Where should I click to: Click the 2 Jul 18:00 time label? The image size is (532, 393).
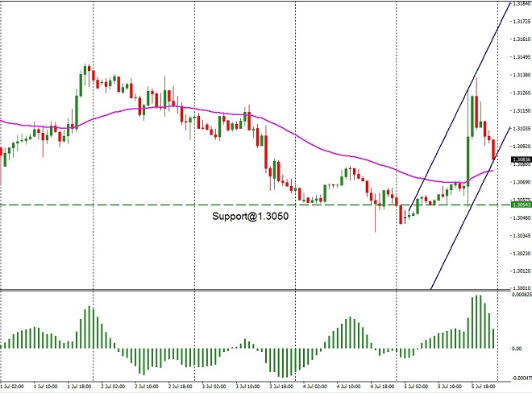[181, 387]
